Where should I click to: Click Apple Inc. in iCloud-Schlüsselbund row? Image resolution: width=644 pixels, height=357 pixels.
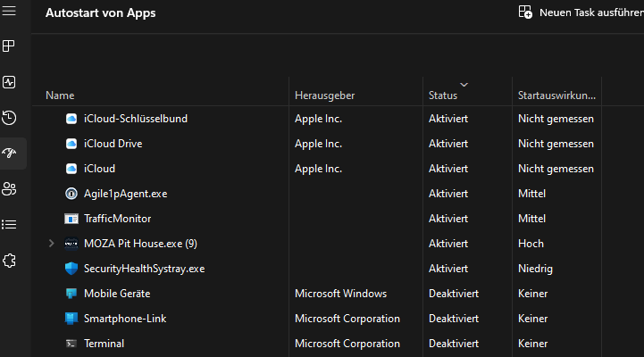pyautogui.click(x=318, y=119)
